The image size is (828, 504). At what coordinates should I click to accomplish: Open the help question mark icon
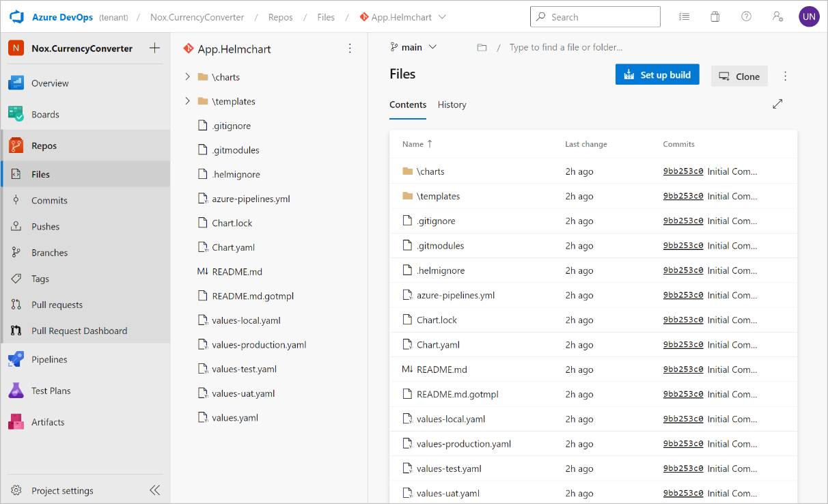click(746, 17)
